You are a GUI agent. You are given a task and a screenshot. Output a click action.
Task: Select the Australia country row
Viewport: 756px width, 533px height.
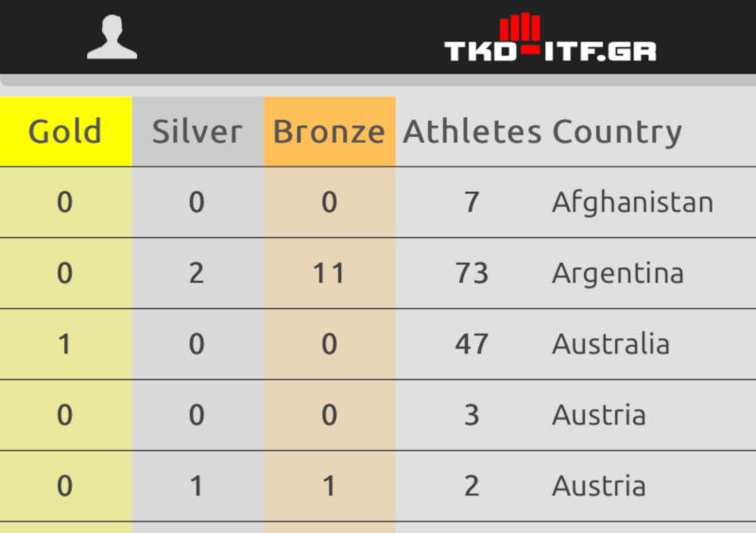[378, 344]
